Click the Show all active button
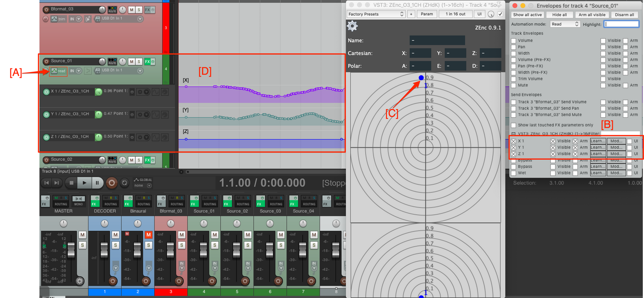This screenshot has width=644, height=298. [x=527, y=15]
